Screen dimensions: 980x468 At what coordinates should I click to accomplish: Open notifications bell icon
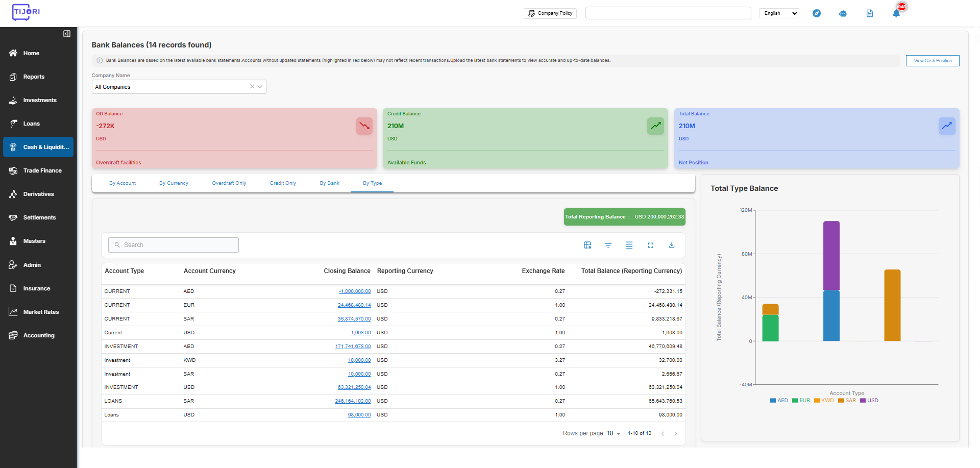click(x=896, y=13)
